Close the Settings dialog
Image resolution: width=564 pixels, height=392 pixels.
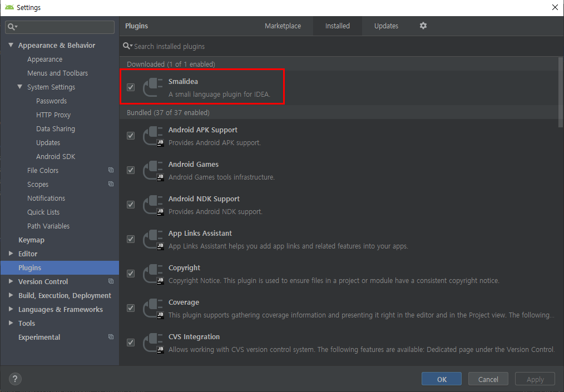pyautogui.click(x=555, y=7)
